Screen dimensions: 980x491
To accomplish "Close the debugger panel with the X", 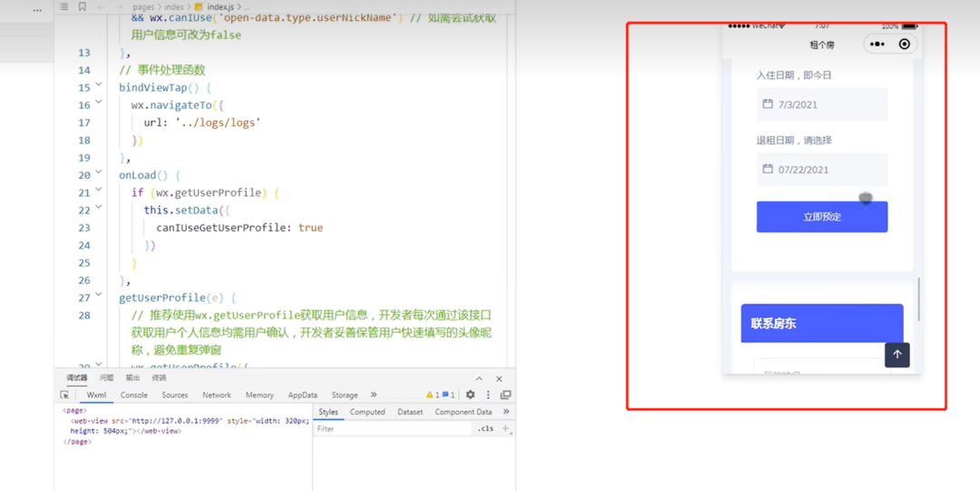I will coord(499,378).
